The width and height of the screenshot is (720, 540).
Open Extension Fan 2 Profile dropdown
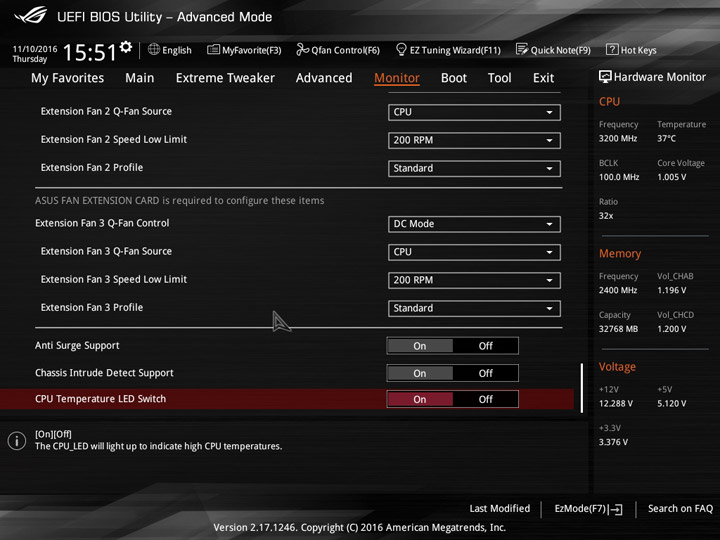click(x=474, y=169)
